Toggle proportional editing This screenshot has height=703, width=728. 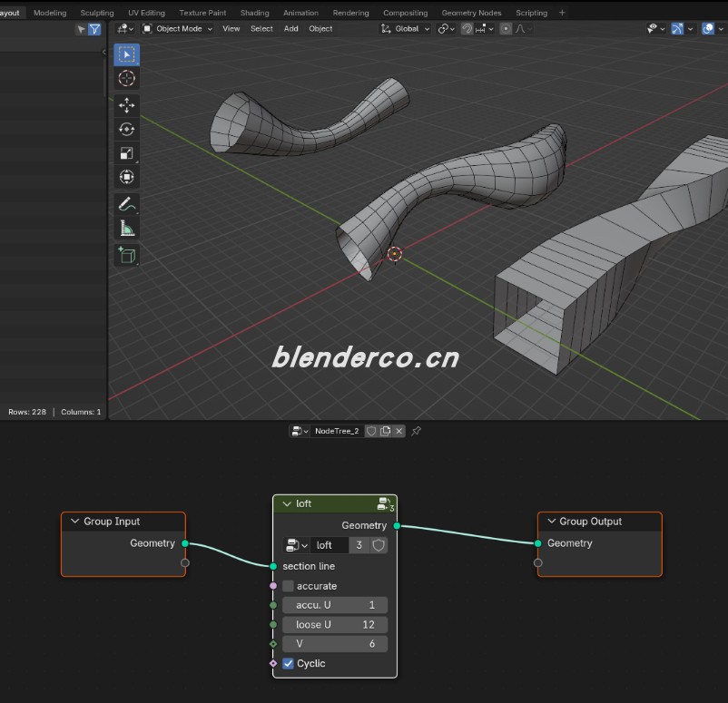505,29
